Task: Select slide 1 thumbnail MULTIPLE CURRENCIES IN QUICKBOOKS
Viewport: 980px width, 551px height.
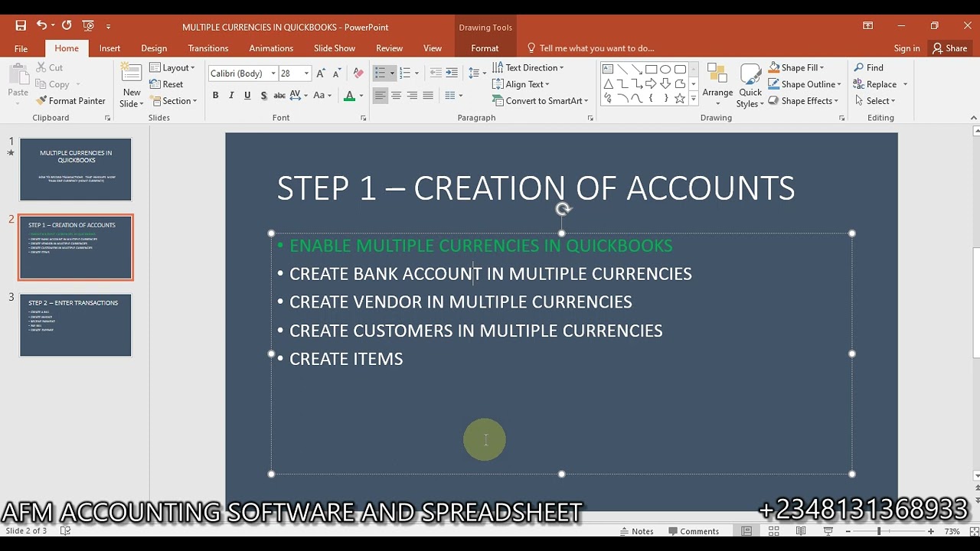Action: (76, 169)
